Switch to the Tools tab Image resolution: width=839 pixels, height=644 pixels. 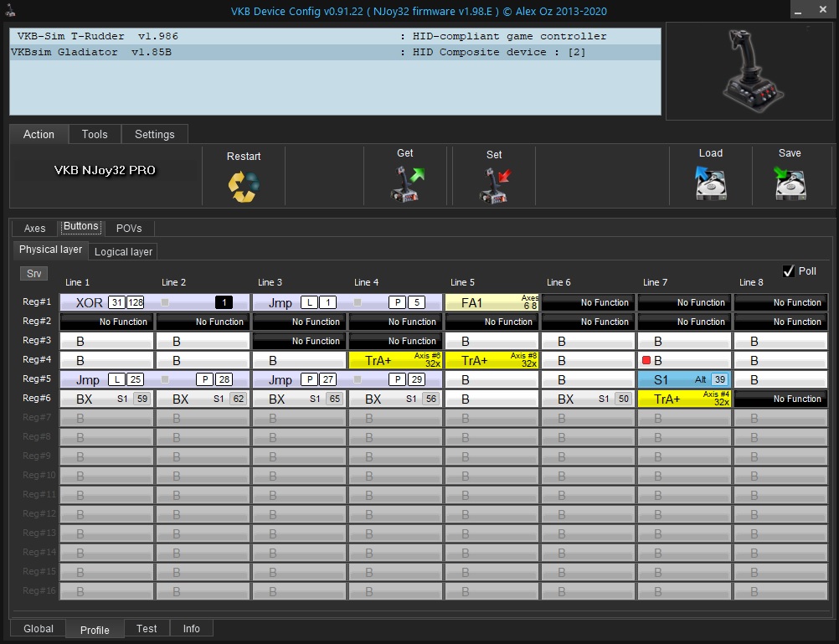[95, 134]
